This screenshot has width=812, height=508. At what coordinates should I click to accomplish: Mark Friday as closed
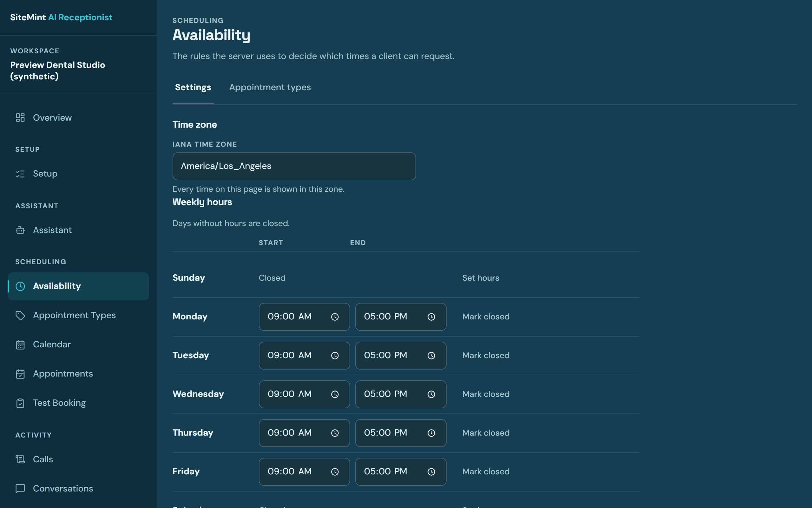tap(486, 472)
